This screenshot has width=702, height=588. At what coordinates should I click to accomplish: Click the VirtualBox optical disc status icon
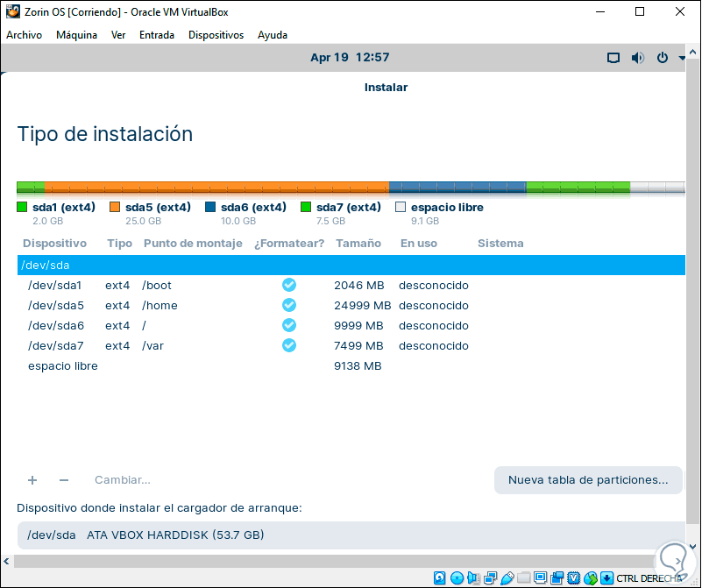[457, 577]
